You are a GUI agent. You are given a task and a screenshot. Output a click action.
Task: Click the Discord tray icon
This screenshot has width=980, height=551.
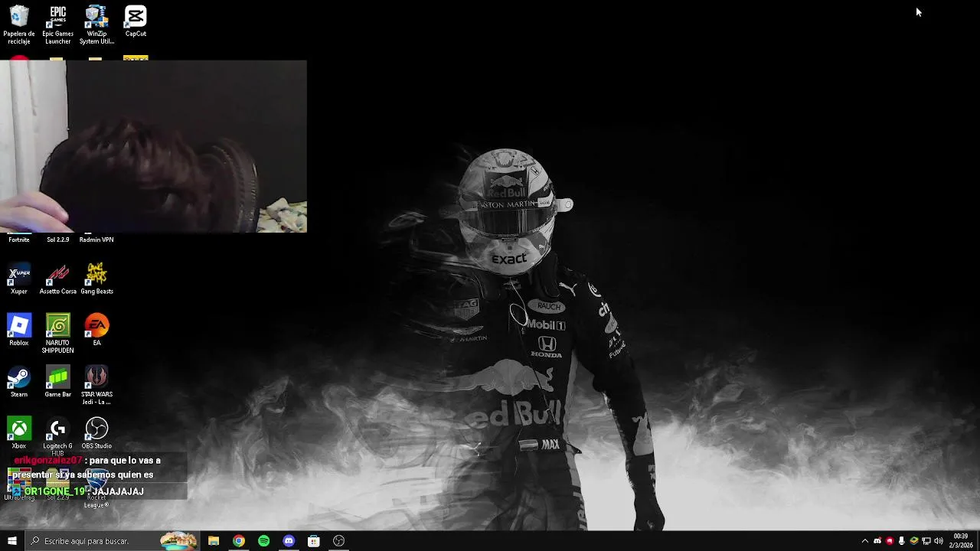(x=877, y=541)
